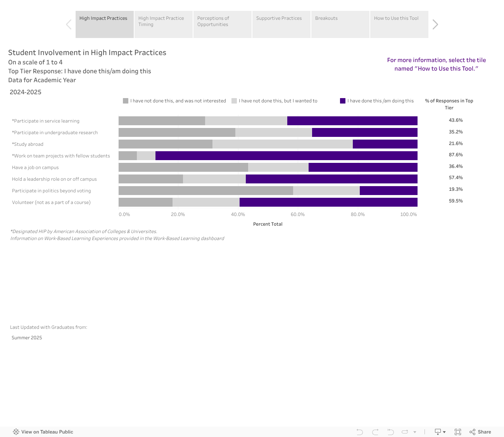Click the Undo icon in the bottom toolbar
The width and height of the screenshot is (504, 437).
(x=359, y=432)
